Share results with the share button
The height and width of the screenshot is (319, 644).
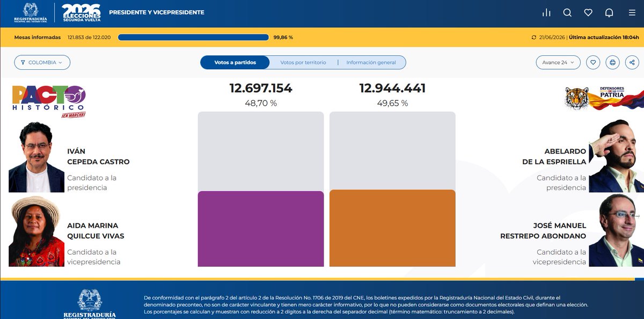pos(631,62)
